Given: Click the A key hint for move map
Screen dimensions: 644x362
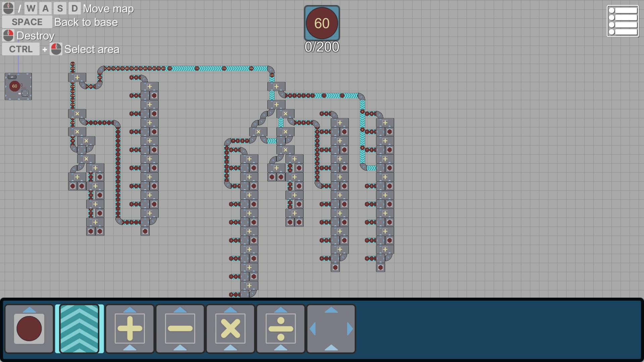Looking at the screenshot, I should pos(45,8).
